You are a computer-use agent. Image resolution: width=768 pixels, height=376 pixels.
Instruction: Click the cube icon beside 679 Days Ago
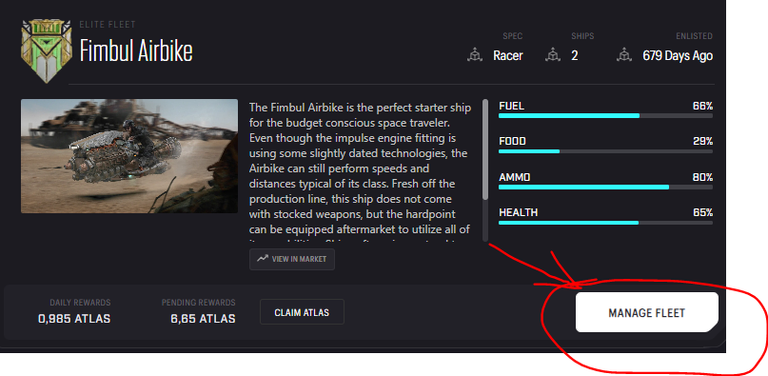624,55
